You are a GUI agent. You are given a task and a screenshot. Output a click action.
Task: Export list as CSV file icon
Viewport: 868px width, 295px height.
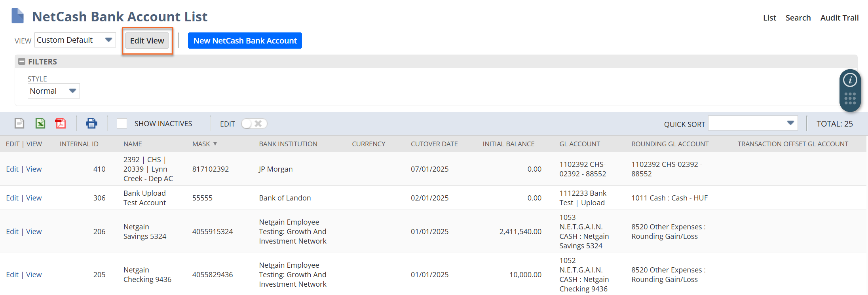click(19, 123)
